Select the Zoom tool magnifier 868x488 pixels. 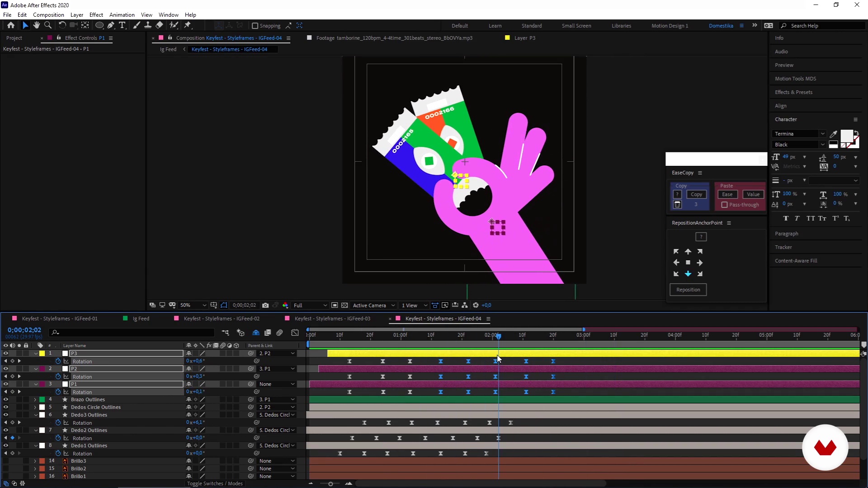pyautogui.click(x=48, y=25)
